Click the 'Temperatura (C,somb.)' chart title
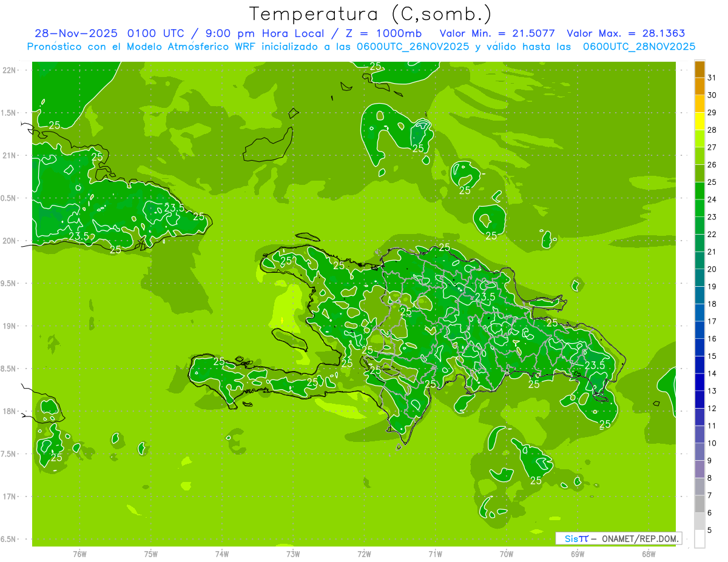This screenshot has height=562, width=728. tap(371, 14)
